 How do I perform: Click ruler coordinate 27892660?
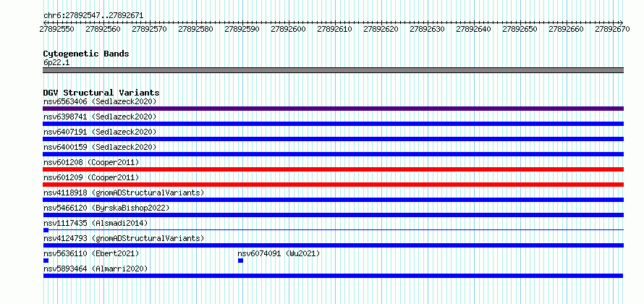pyautogui.click(x=567, y=29)
